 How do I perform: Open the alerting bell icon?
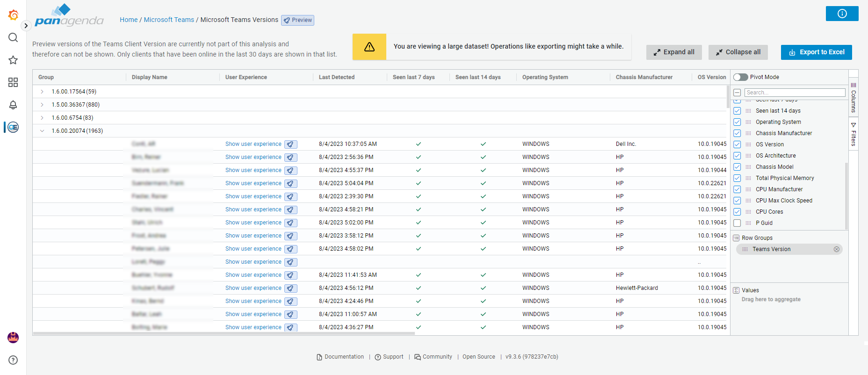pos(13,105)
